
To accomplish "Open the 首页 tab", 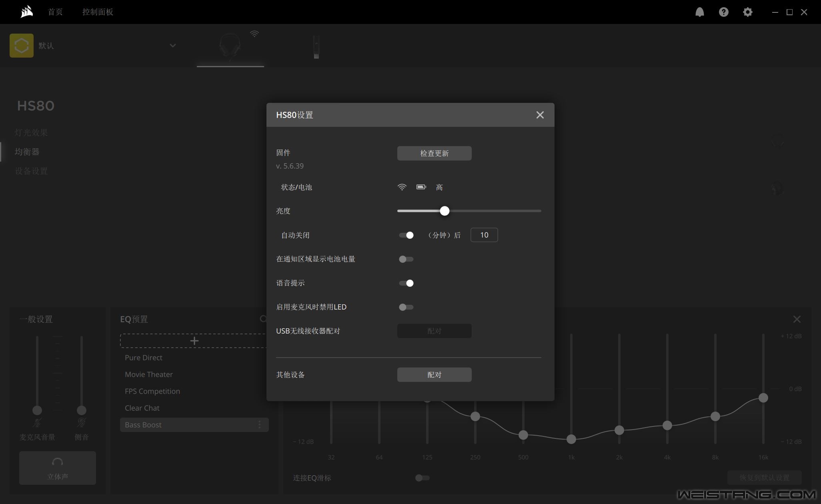I will tap(55, 12).
